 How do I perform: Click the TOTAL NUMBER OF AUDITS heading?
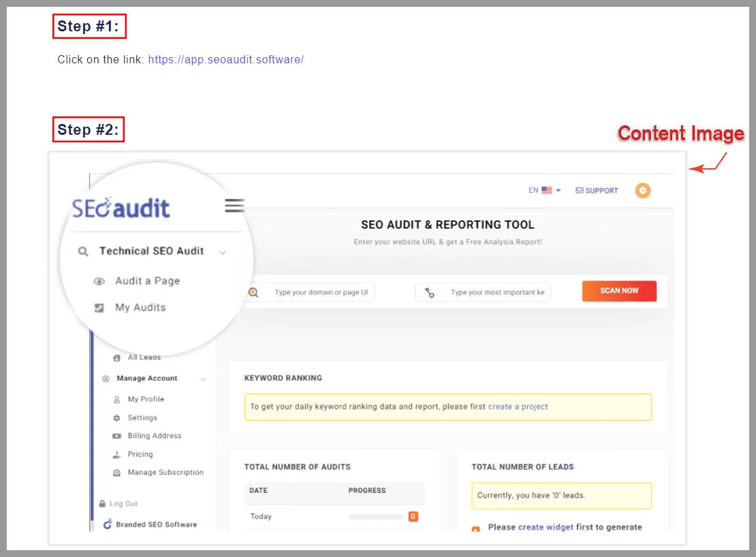[x=297, y=467]
